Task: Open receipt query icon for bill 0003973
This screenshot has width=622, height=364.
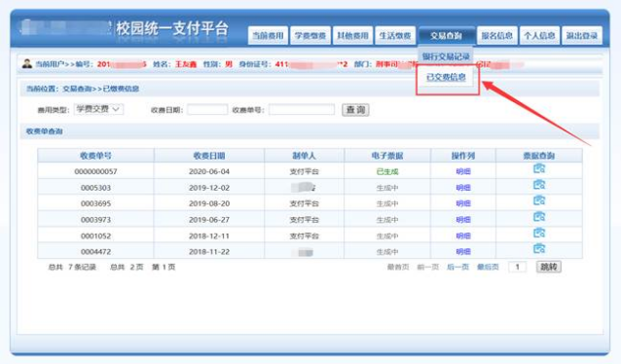Action: (x=538, y=217)
